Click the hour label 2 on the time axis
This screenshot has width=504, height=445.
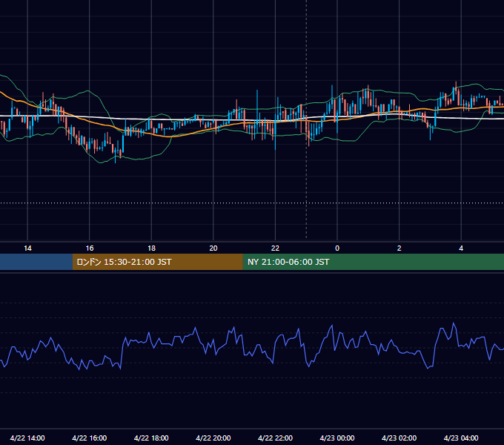[399, 248]
